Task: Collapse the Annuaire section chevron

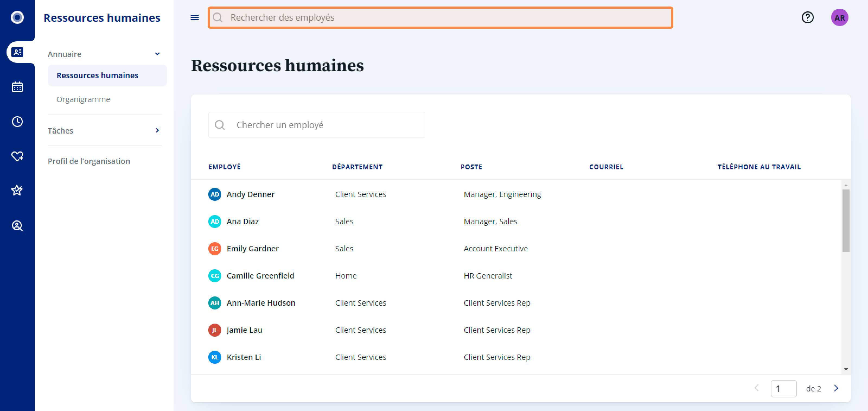Action: click(157, 54)
